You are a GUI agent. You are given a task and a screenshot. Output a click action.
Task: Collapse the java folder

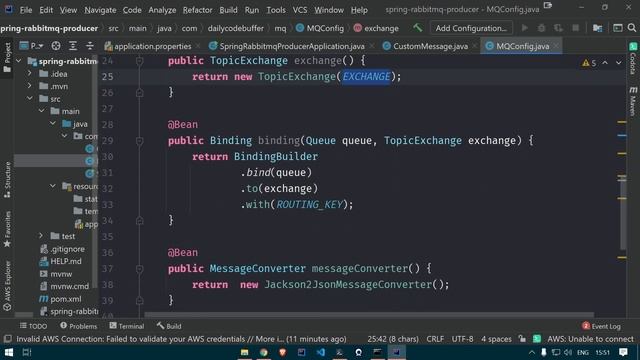53,123
